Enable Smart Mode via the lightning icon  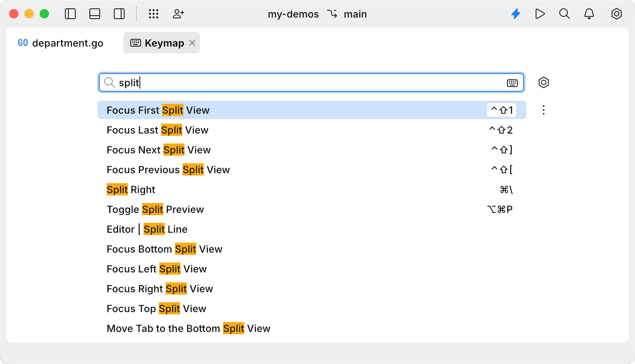pyautogui.click(x=516, y=14)
